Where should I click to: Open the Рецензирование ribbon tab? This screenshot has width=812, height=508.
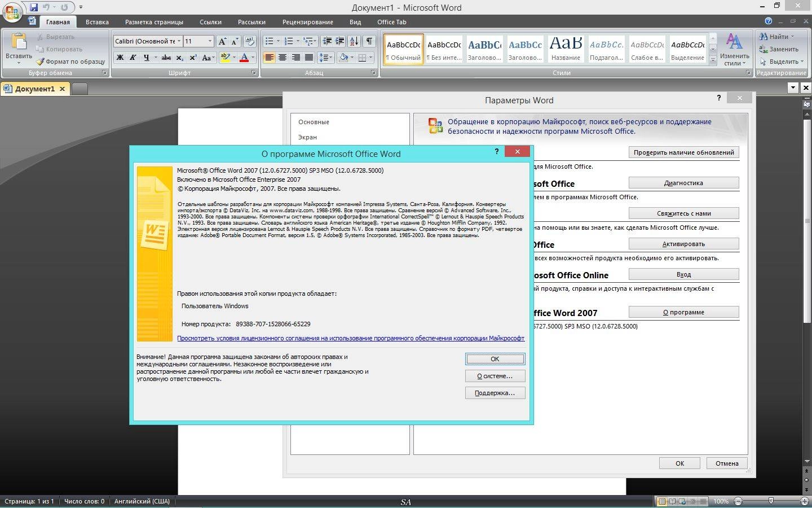click(307, 22)
